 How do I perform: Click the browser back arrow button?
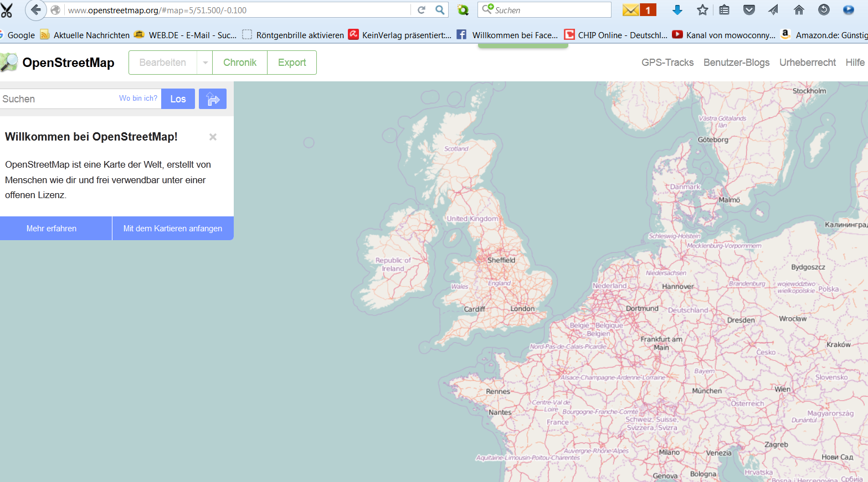pos(36,10)
